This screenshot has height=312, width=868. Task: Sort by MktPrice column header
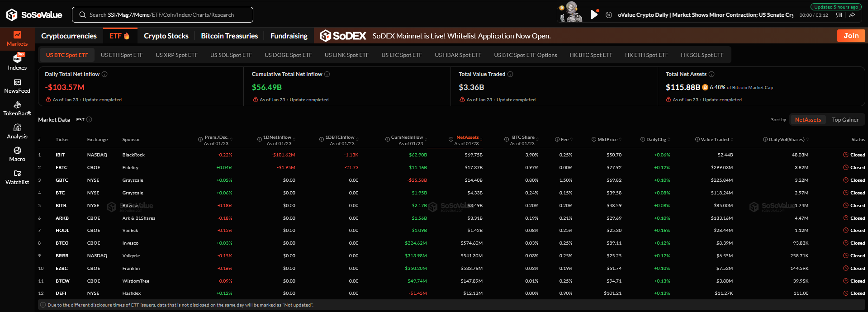pos(607,139)
